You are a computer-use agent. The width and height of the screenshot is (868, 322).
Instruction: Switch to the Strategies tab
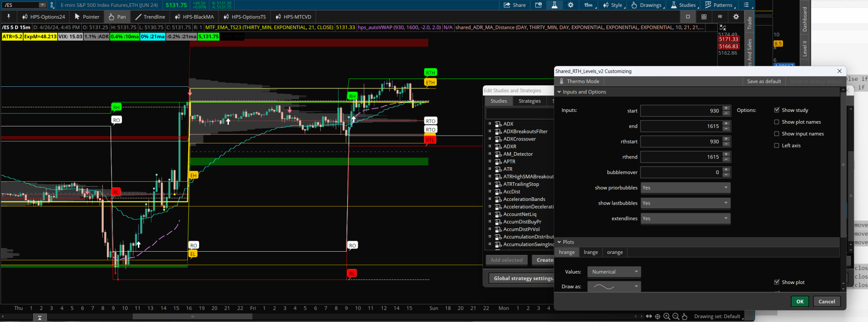coord(529,101)
